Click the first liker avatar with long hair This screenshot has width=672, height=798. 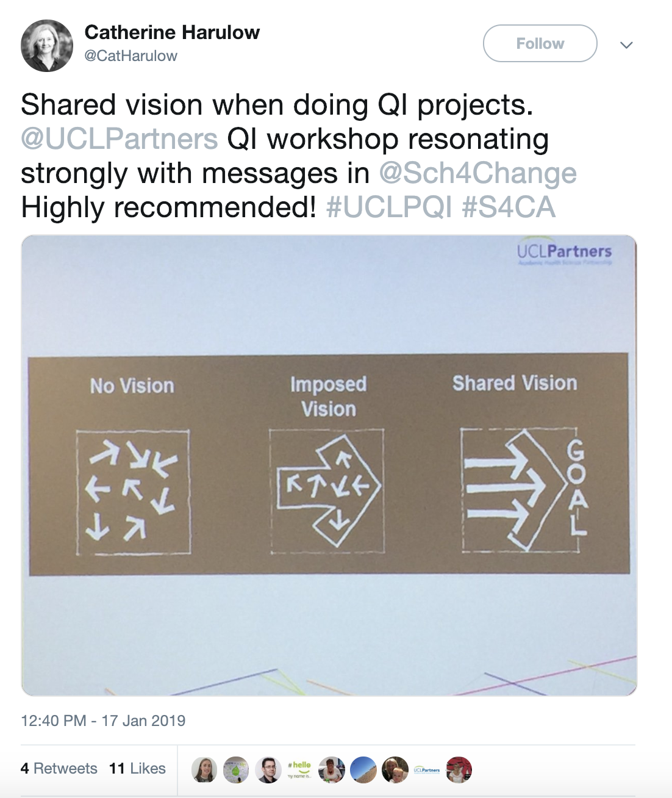pyautogui.click(x=204, y=769)
